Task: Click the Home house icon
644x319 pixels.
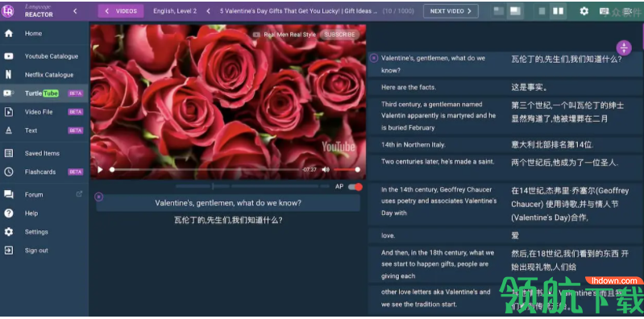Action: (x=9, y=34)
